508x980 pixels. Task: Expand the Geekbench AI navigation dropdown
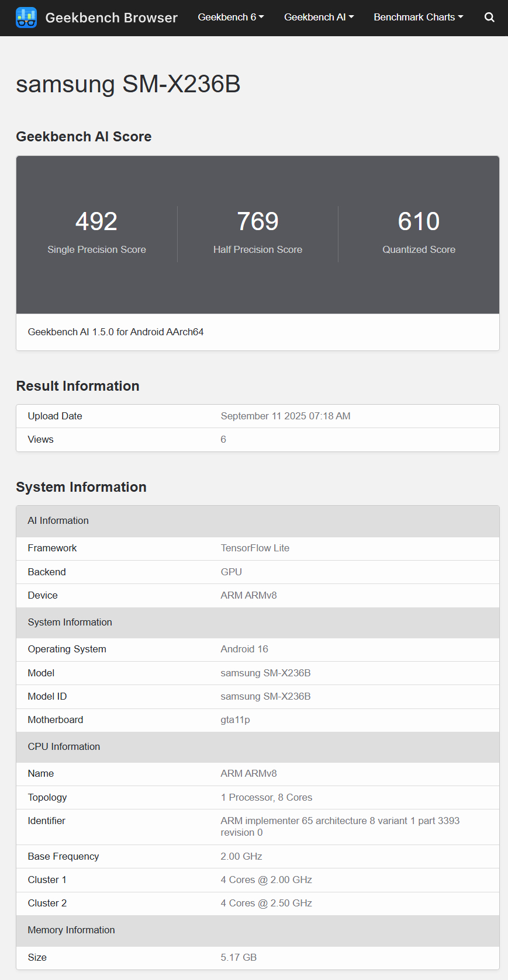(319, 18)
